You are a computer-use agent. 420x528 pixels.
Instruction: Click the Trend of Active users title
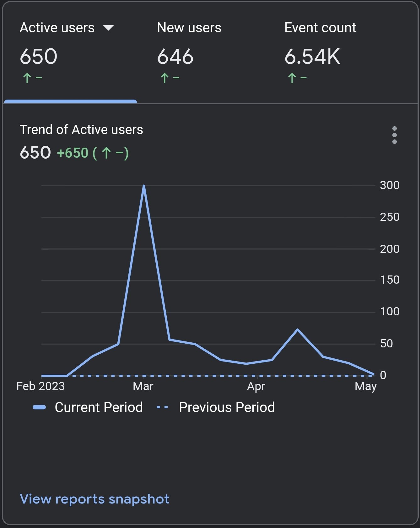tap(81, 129)
